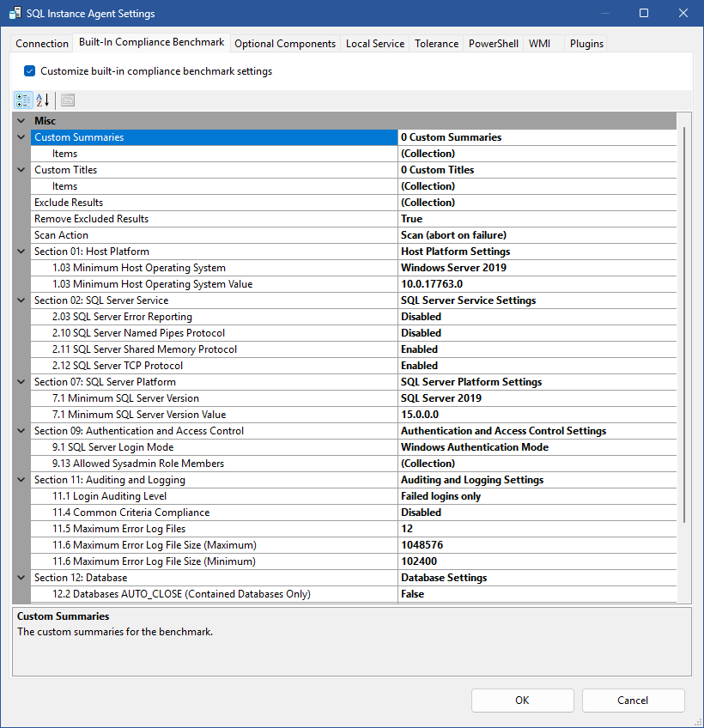Image resolution: width=704 pixels, height=728 pixels.
Task: Click the Maximum Error Log Files value 12
Action: click(x=537, y=528)
